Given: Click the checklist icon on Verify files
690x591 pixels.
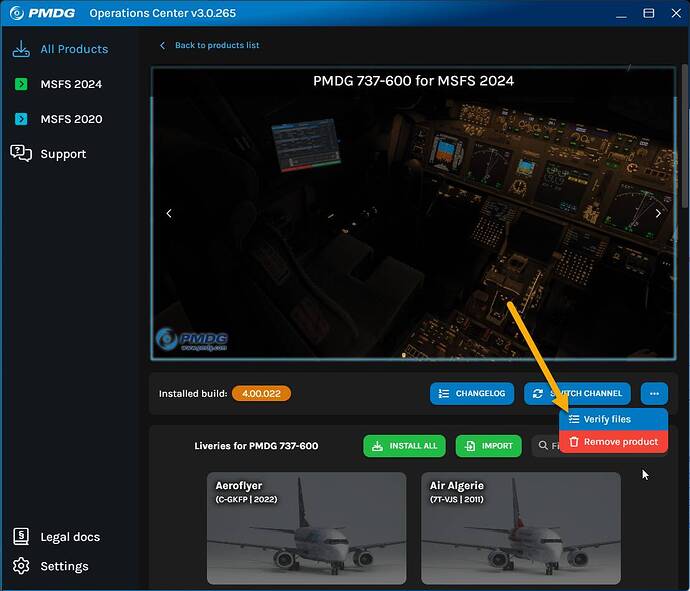Looking at the screenshot, I should (573, 419).
